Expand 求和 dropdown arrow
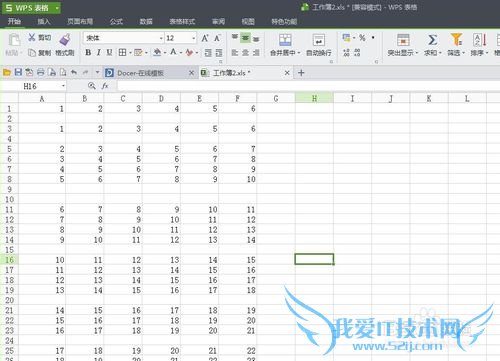 pyautogui.click(x=440, y=53)
